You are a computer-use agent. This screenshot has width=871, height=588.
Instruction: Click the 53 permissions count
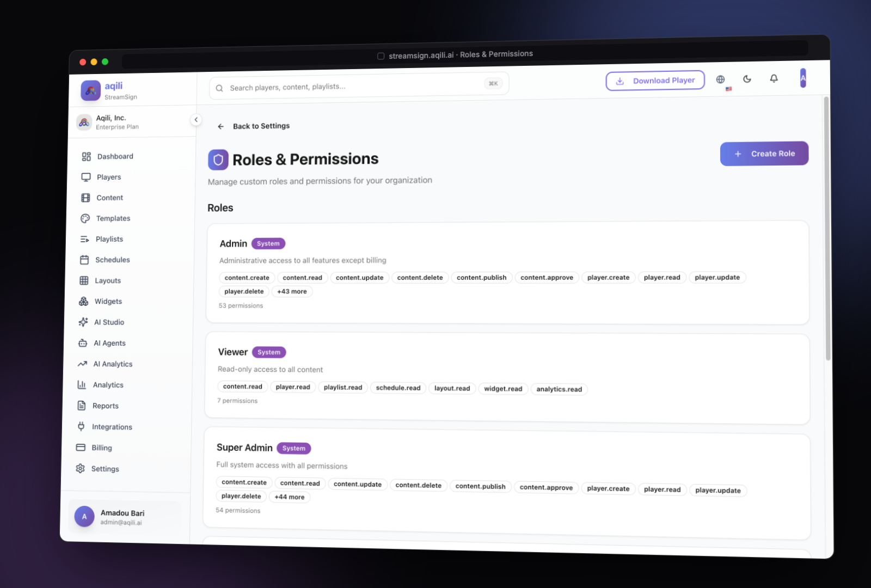click(x=241, y=306)
